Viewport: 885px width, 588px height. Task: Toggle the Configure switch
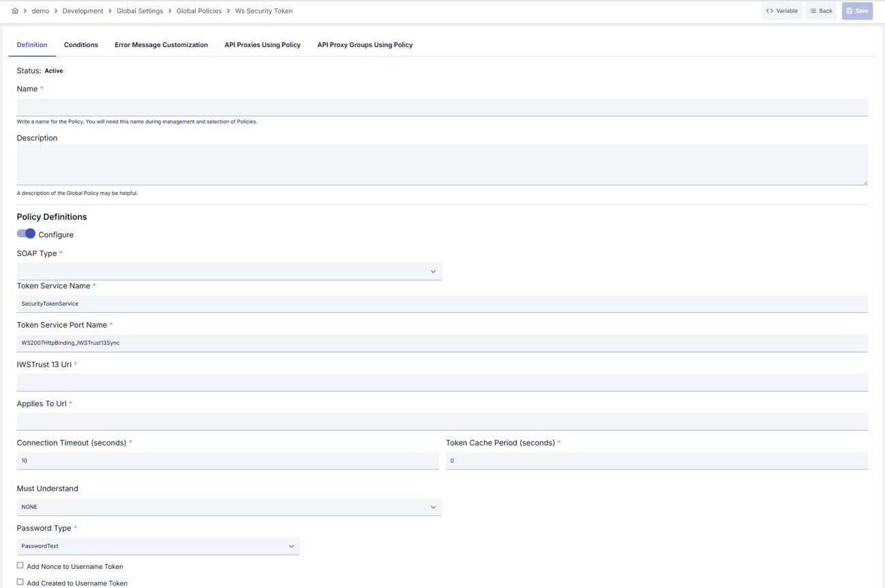tap(26, 234)
